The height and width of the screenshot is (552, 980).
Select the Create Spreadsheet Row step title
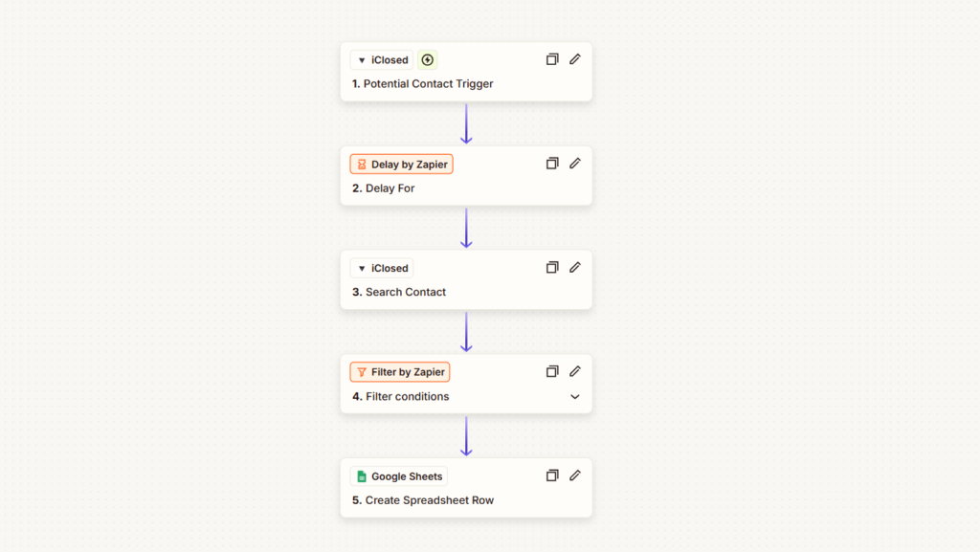click(429, 500)
